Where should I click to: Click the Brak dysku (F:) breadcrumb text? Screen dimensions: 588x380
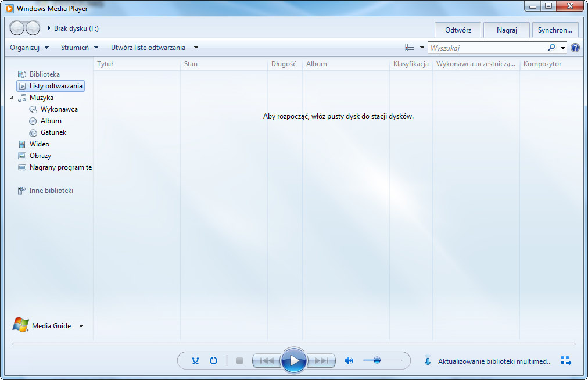pyautogui.click(x=77, y=28)
